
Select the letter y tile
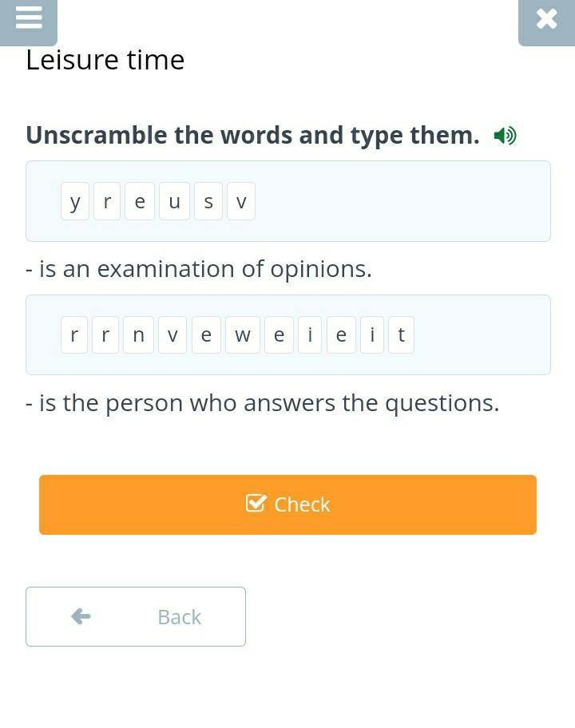(75, 202)
